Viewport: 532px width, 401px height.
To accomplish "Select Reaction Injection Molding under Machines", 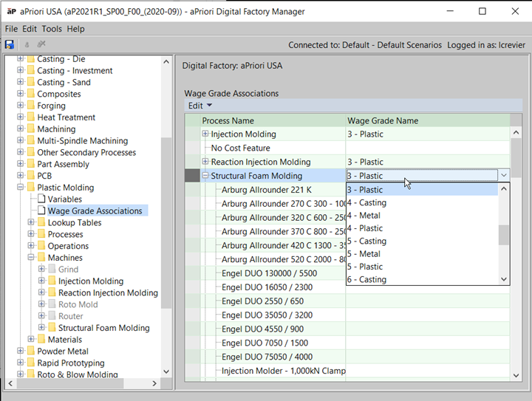I will tap(108, 293).
